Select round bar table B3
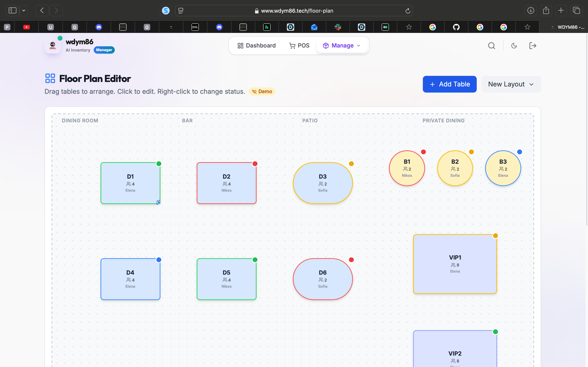The image size is (588, 367). (503, 168)
